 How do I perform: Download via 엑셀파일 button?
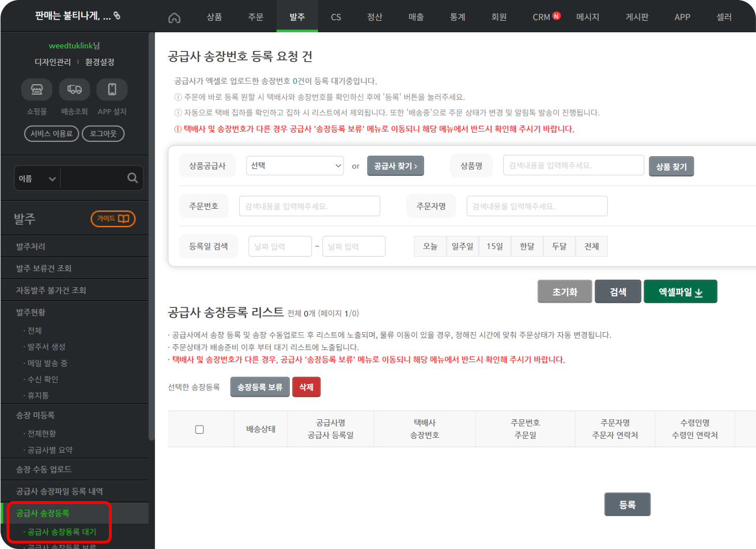(681, 292)
